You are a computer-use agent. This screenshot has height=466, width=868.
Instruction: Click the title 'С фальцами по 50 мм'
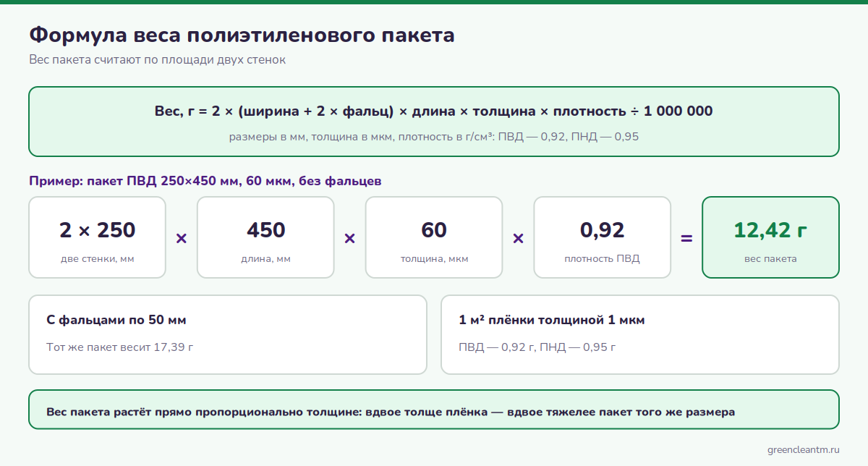[x=116, y=320]
